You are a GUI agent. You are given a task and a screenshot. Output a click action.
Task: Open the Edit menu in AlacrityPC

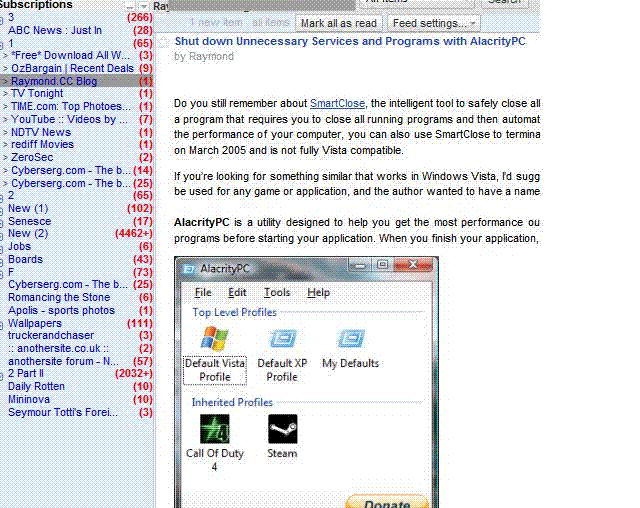[237, 293]
